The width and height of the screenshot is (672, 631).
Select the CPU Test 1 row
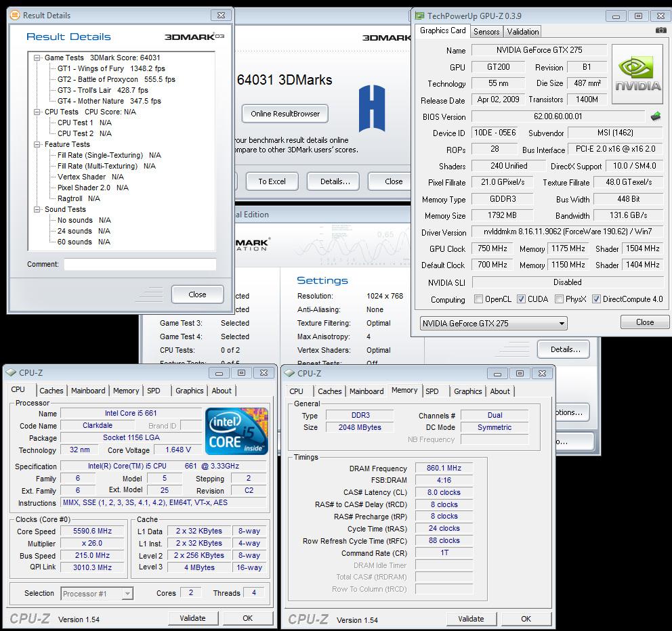(85, 123)
